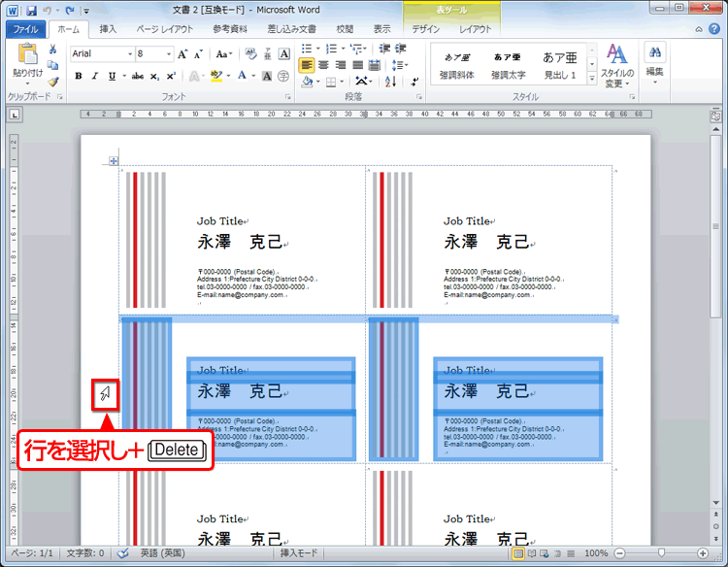The image size is (728, 567).
Task: Toggle align text right
Action: point(341,65)
